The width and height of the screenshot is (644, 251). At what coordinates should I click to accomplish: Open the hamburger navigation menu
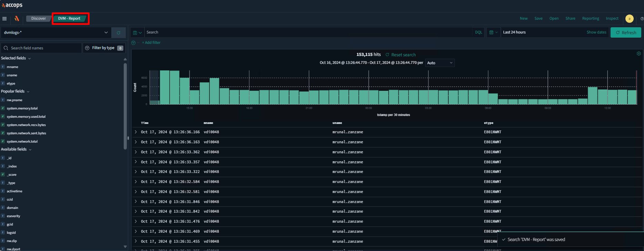click(4, 19)
